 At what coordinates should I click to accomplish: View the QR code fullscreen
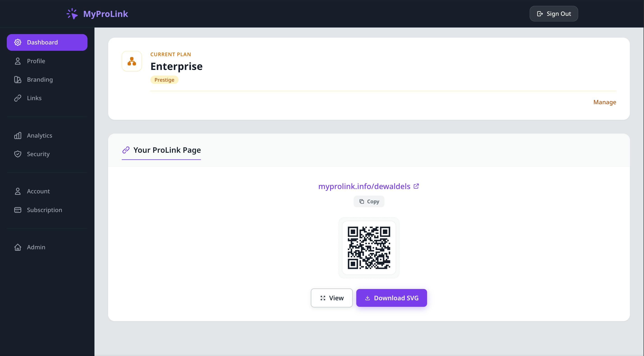[x=332, y=298]
